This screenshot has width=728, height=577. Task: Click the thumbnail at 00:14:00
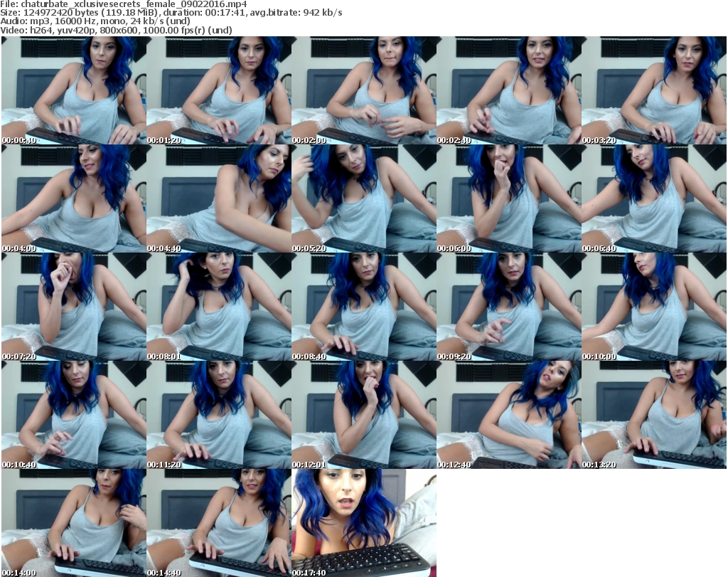click(x=74, y=523)
